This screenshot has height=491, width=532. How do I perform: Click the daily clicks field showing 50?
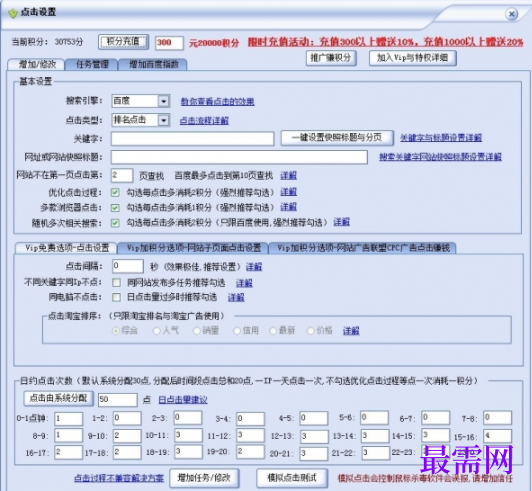coord(118,400)
